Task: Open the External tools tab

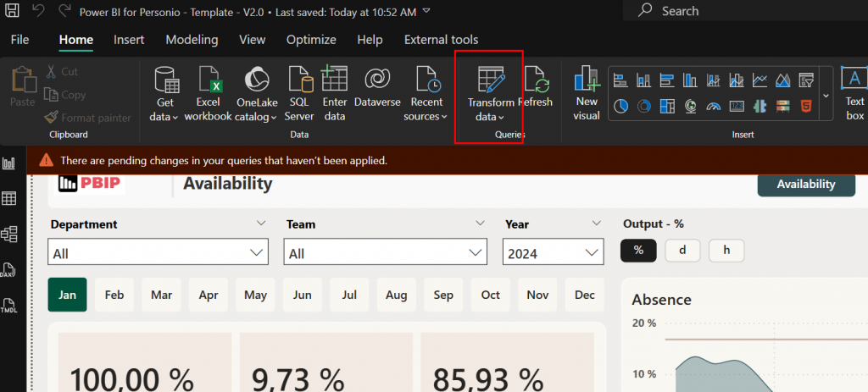Action: [441, 40]
